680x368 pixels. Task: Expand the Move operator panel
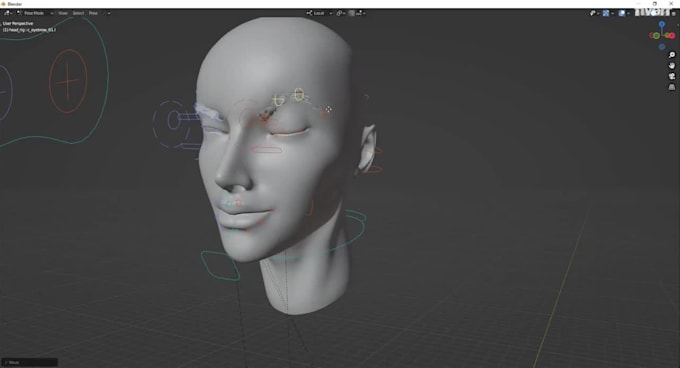pos(29,362)
